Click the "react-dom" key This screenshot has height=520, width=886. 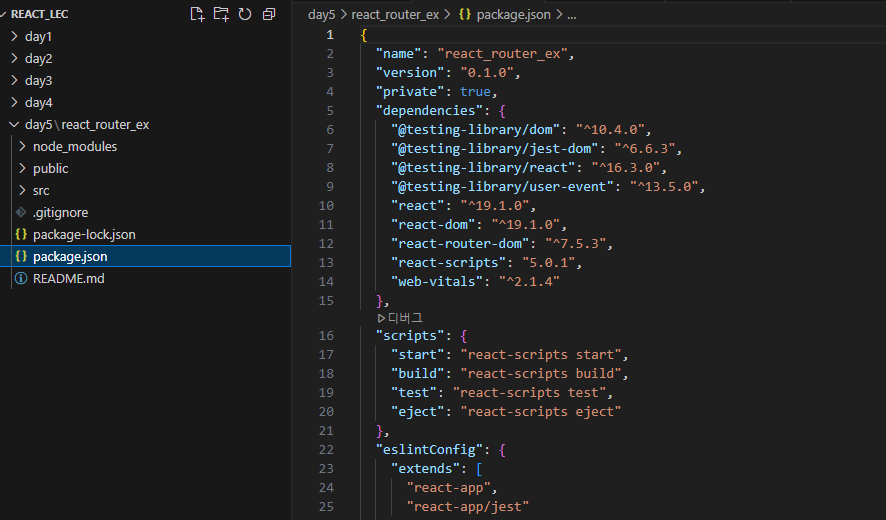[x=433, y=225]
